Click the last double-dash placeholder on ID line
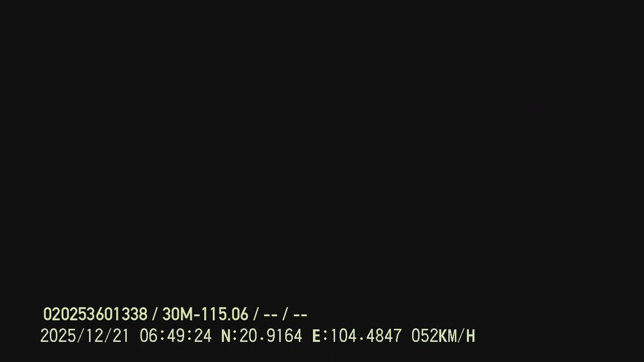644x362 pixels. click(300, 315)
